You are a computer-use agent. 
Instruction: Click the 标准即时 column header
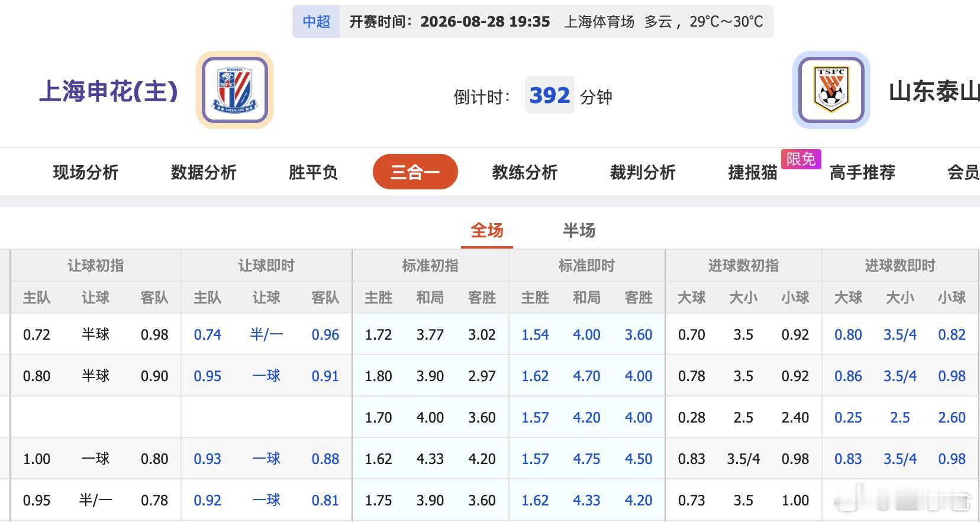[x=586, y=266]
